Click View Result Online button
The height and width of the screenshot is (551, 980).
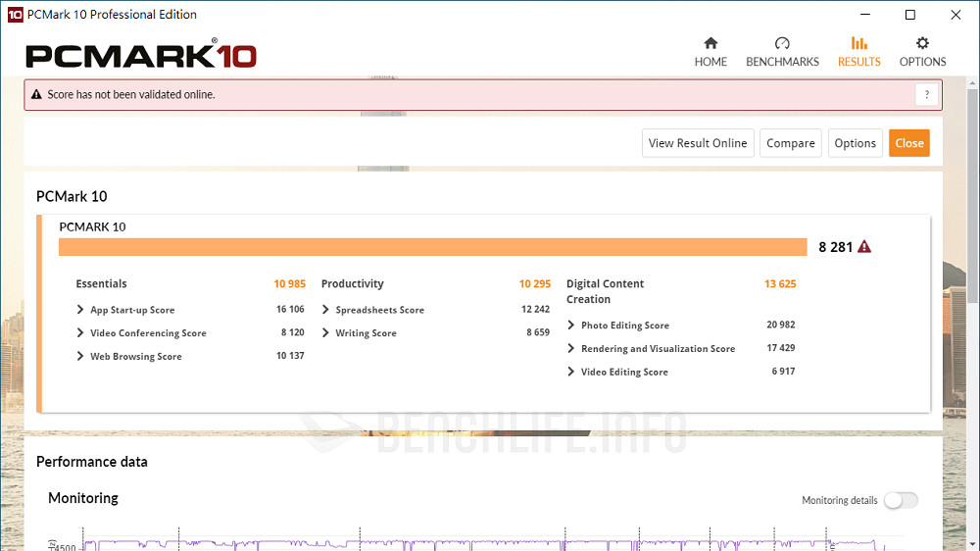click(x=698, y=143)
